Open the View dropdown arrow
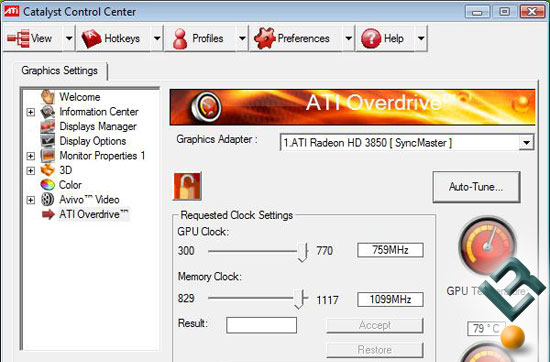Image resolution: width=550 pixels, height=362 pixels. click(x=69, y=38)
